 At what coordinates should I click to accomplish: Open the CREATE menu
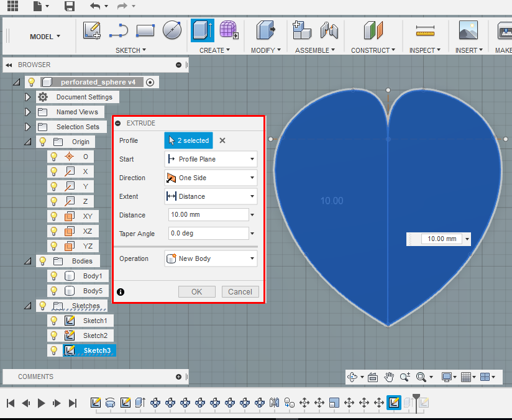pyautogui.click(x=214, y=50)
